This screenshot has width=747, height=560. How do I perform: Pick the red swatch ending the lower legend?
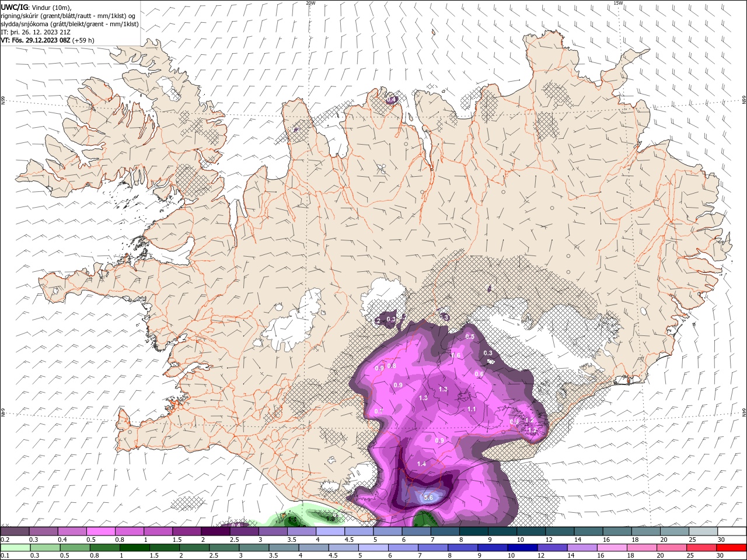point(732,548)
